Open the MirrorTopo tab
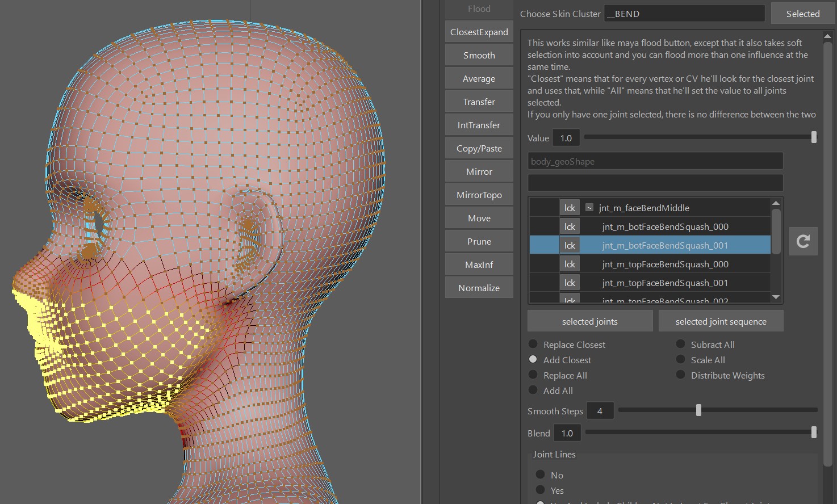This screenshot has width=837, height=504. (x=479, y=195)
